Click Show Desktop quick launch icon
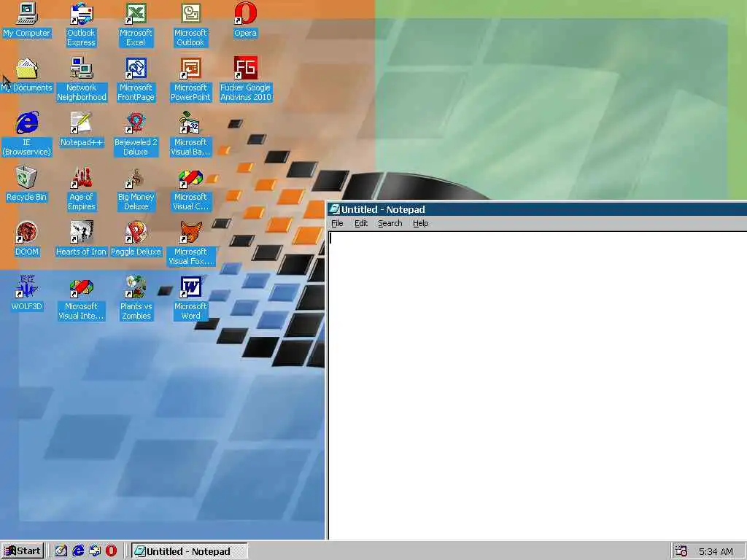This screenshot has width=747, height=560. [61, 551]
